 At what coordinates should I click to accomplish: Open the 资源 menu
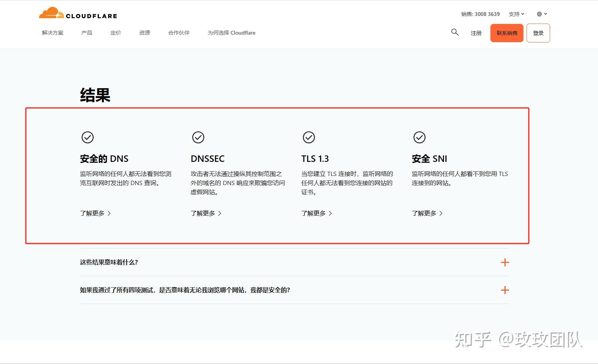(144, 33)
